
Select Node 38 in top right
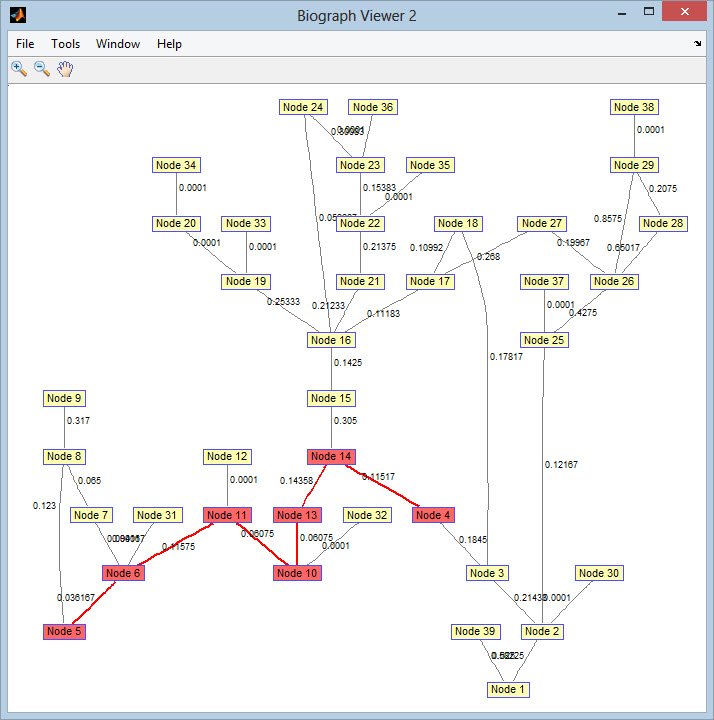(635, 108)
